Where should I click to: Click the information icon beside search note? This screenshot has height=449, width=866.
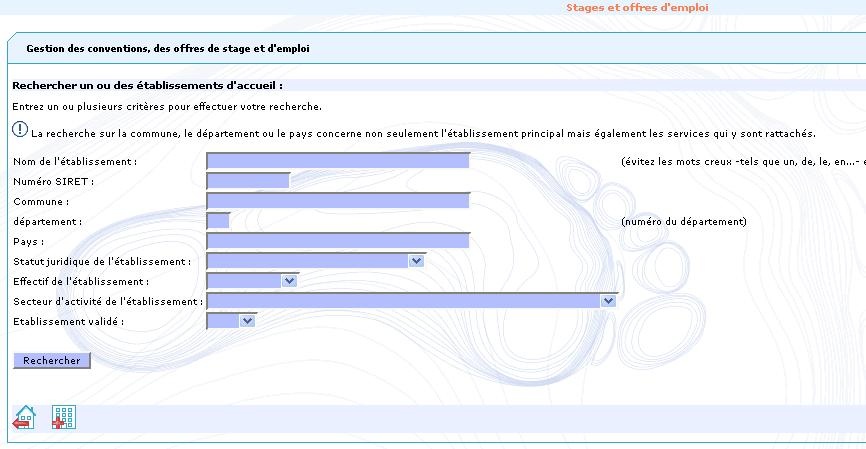(20, 130)
